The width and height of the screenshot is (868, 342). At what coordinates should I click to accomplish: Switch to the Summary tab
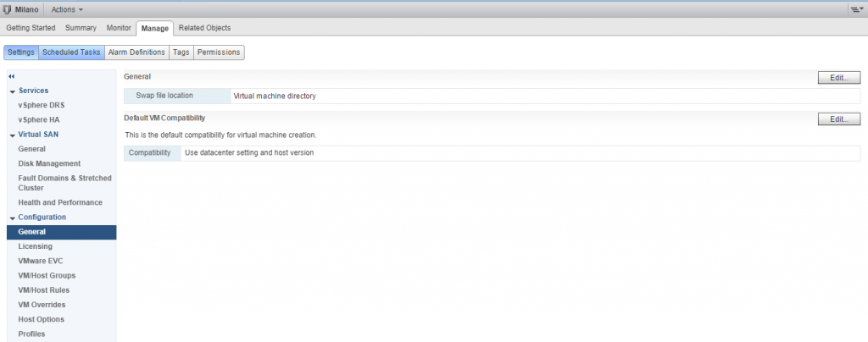81,28
